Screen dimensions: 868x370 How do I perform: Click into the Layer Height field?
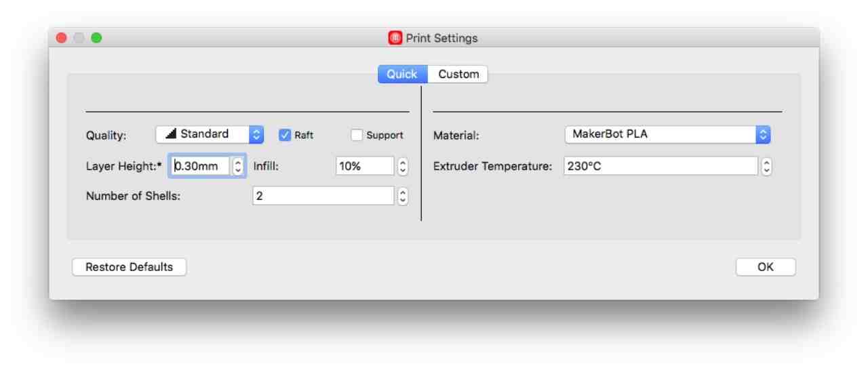(x=200, y=166)
